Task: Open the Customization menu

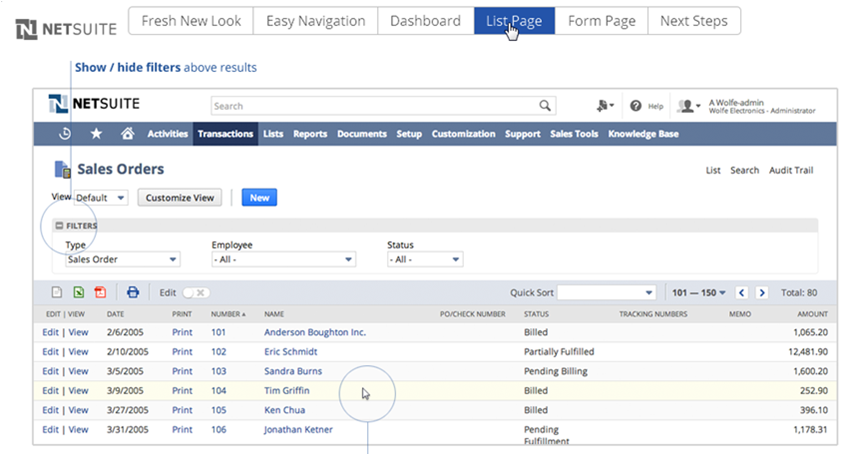Action: [463, 134]
